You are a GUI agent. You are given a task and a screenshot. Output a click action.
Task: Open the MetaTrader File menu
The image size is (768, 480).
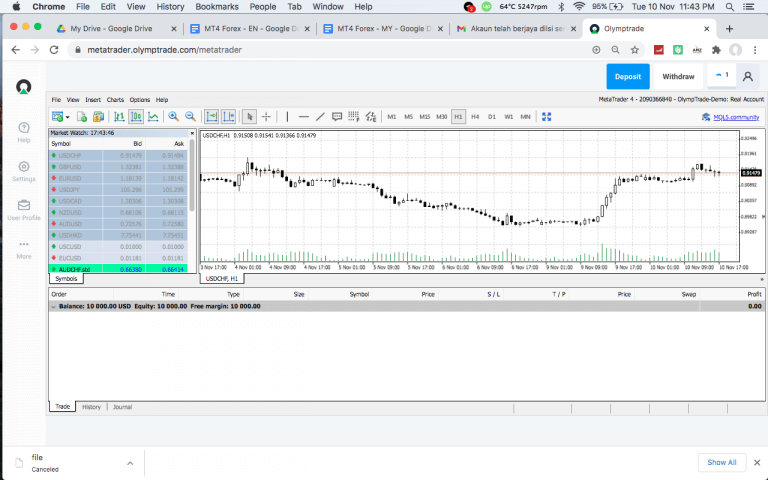[x=56, y=99]
